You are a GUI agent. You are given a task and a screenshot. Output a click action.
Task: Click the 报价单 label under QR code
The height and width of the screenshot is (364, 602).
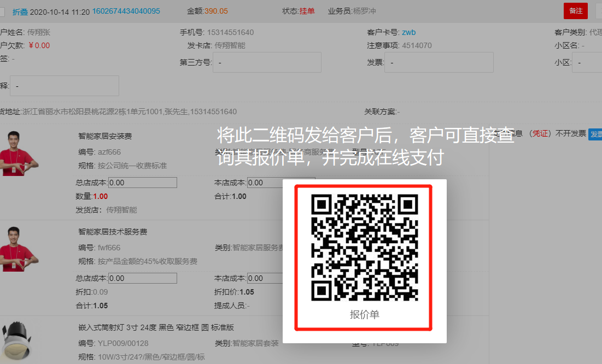364,314
